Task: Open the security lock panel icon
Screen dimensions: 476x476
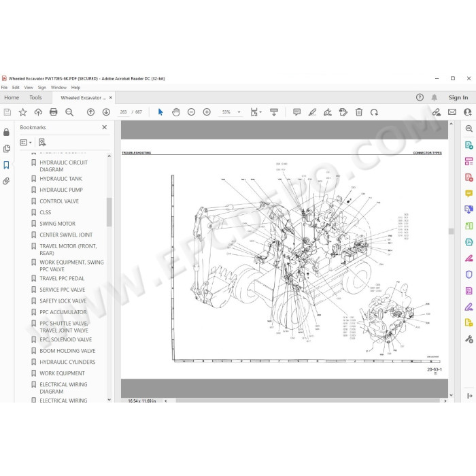Action: pos(6,132)
